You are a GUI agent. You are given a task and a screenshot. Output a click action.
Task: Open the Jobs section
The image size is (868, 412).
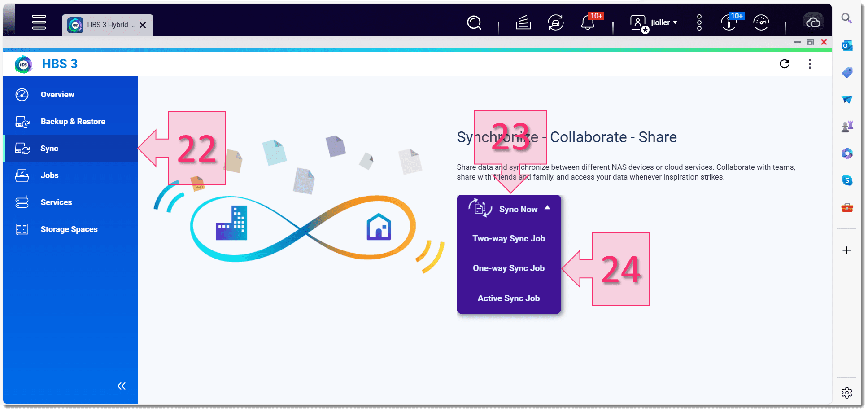coord(70,175)
